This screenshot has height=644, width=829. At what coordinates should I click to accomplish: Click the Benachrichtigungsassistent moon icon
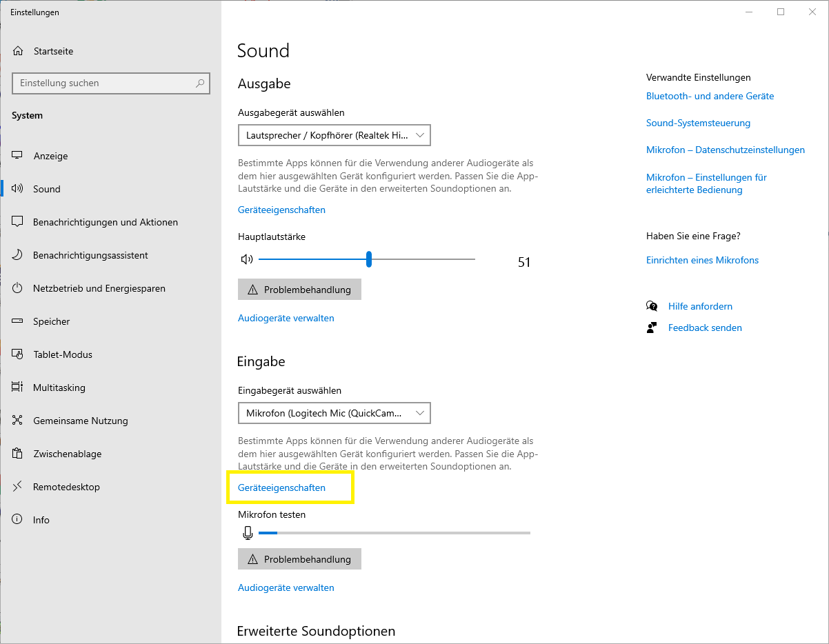(18, 255)
